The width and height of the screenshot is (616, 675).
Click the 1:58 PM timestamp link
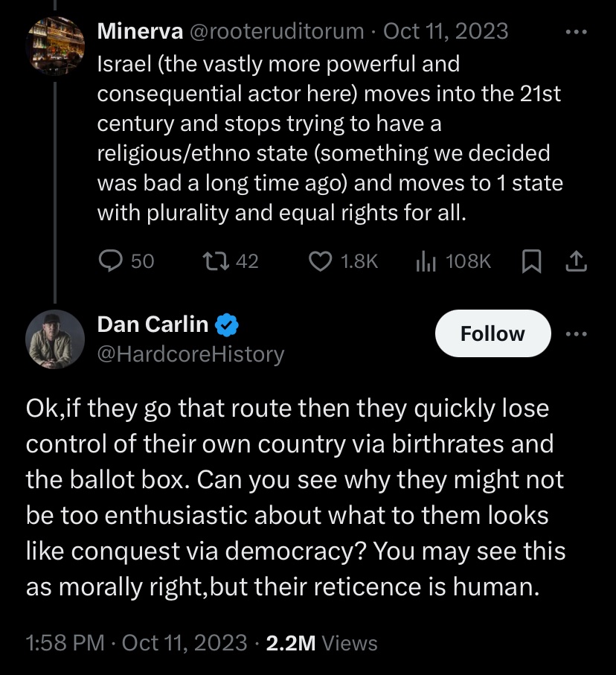pyautogui.click(x=65, y=642)
